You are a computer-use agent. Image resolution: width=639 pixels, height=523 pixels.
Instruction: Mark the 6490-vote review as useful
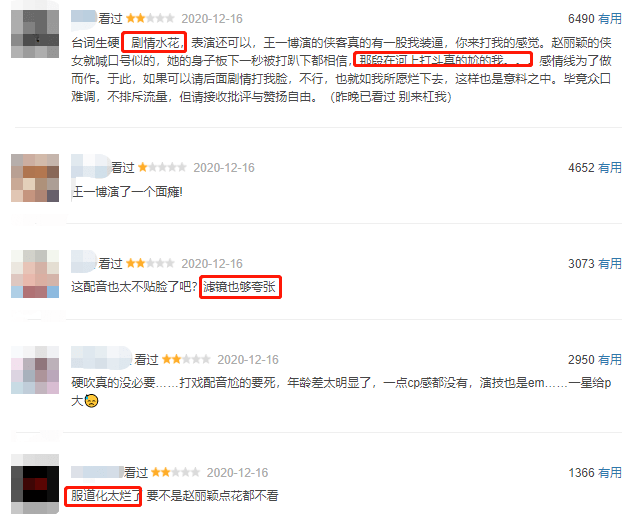click(610, 19)
